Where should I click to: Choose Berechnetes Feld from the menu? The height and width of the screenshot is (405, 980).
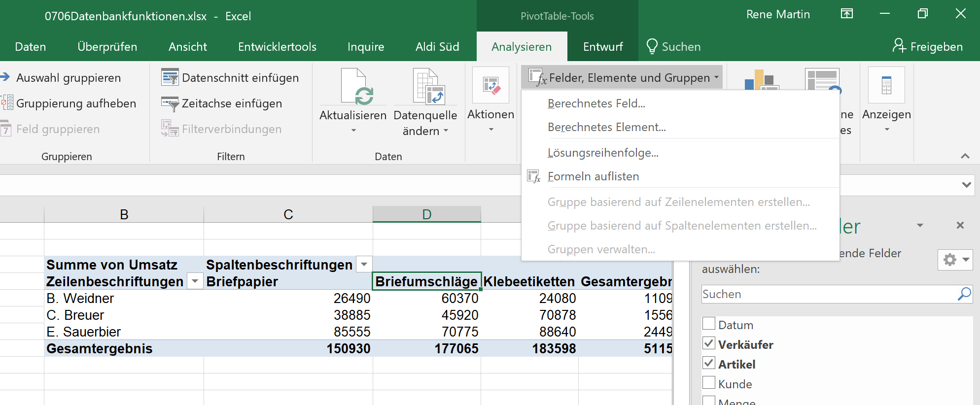(596, 103)
